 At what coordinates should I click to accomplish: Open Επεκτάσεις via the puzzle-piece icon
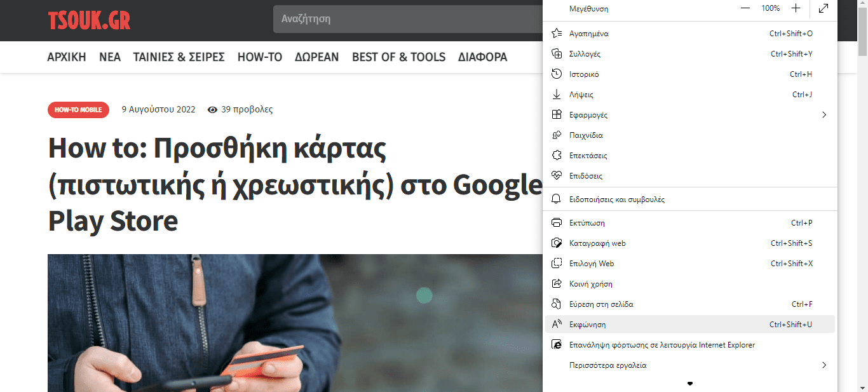coord(555,155)
